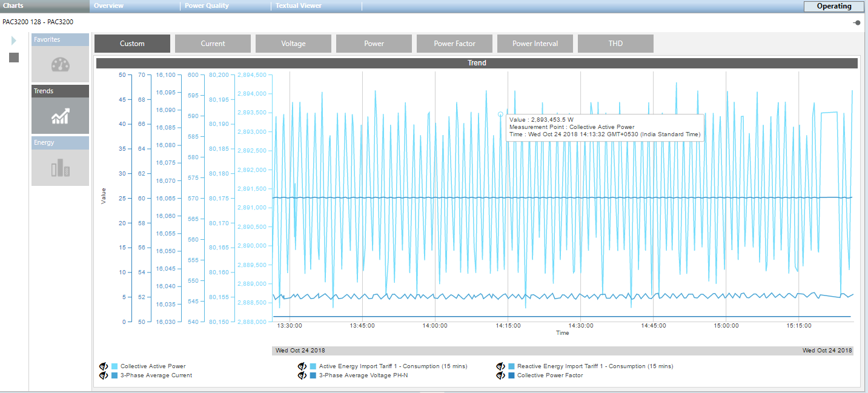Screen dimensions: 868x393
Task: Toggle eye for Active Energy Import Tariff 1
Action: click(x=302, y=366)
